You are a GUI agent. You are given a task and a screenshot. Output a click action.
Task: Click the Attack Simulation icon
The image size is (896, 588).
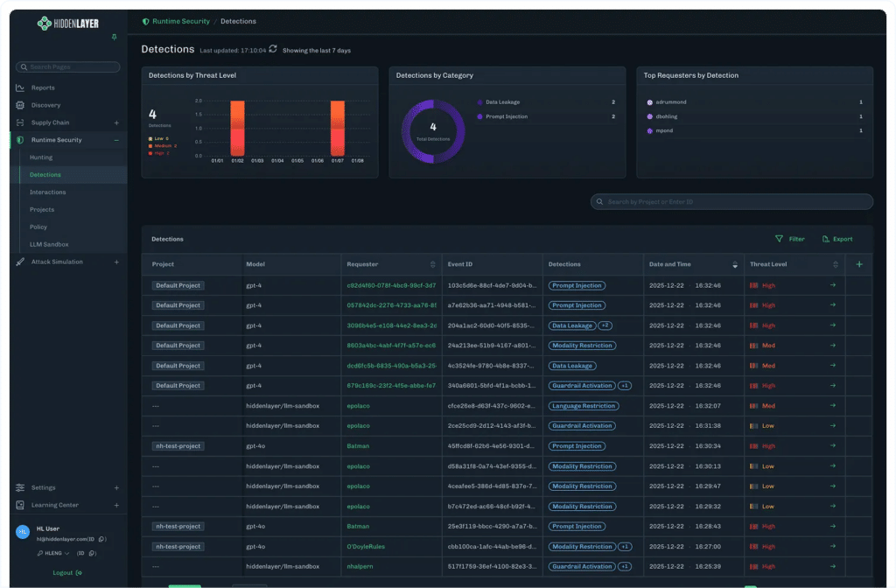tap(21, 262)
